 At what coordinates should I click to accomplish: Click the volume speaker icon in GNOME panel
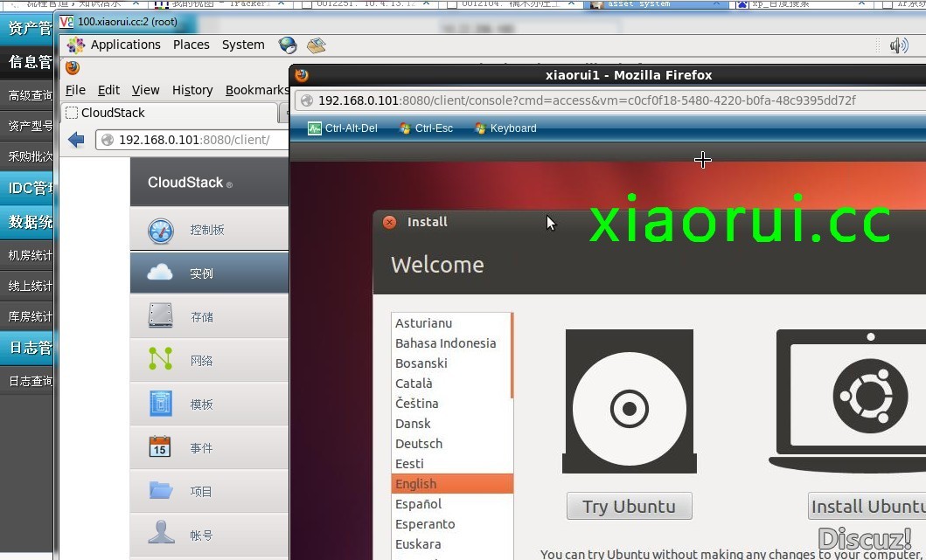coord(899,45)
